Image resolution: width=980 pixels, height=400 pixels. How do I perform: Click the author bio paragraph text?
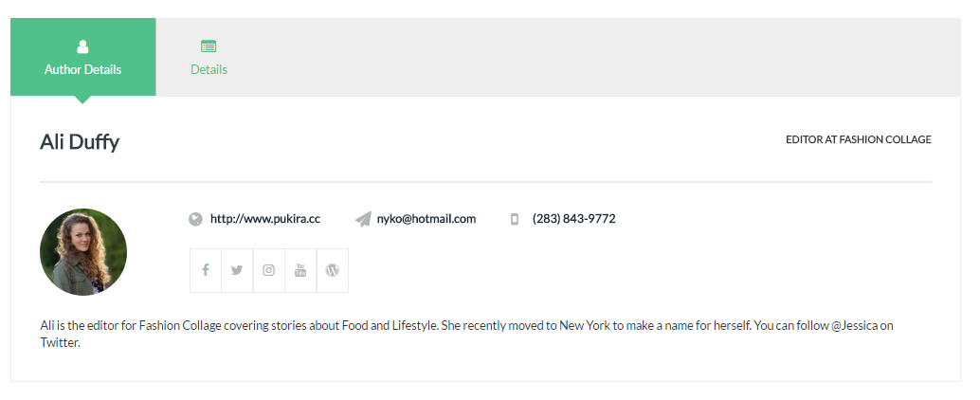point(467,334)
